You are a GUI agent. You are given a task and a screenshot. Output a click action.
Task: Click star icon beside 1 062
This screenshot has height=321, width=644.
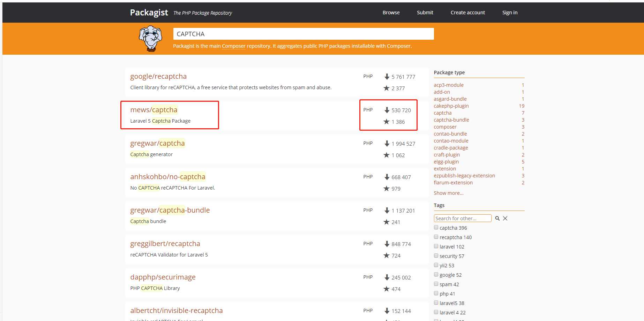tap(387, 155)
